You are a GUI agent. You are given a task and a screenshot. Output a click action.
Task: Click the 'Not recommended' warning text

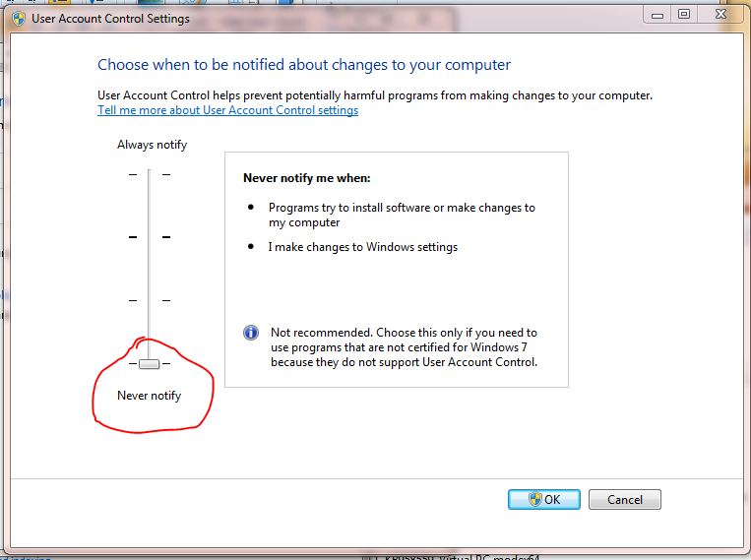tap(405, 347)
